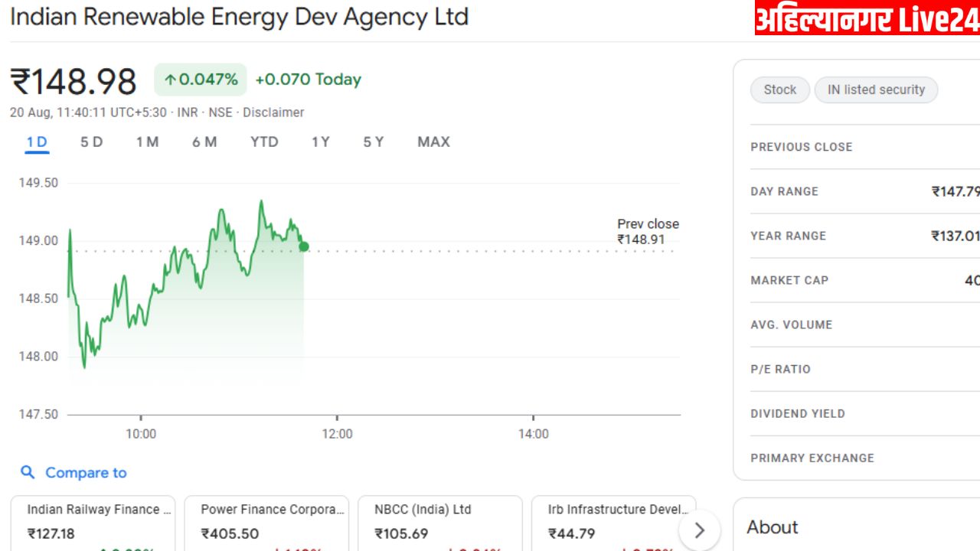Viewport: 980px width, 551px height.
Task: Click the DIVIDEND YIELD row label
Action: (x=798, y=413)
